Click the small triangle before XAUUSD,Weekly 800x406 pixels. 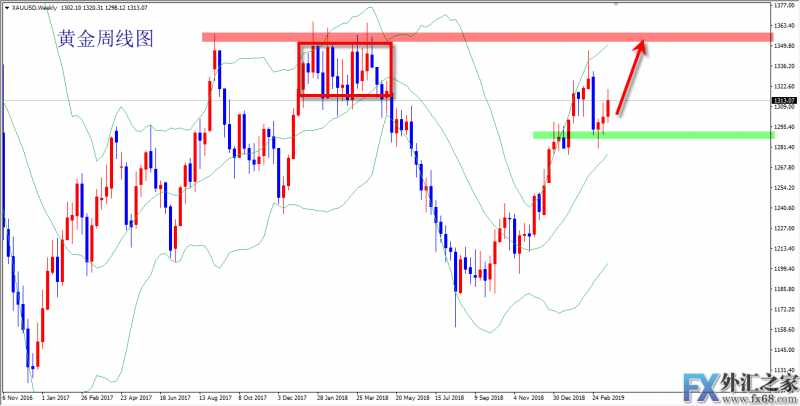5,6
